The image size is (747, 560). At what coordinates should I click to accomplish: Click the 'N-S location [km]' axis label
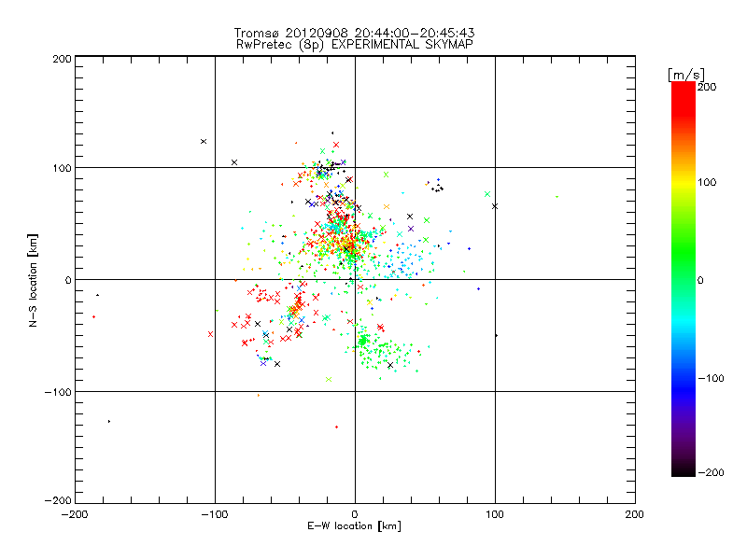[x=33, y=280]
